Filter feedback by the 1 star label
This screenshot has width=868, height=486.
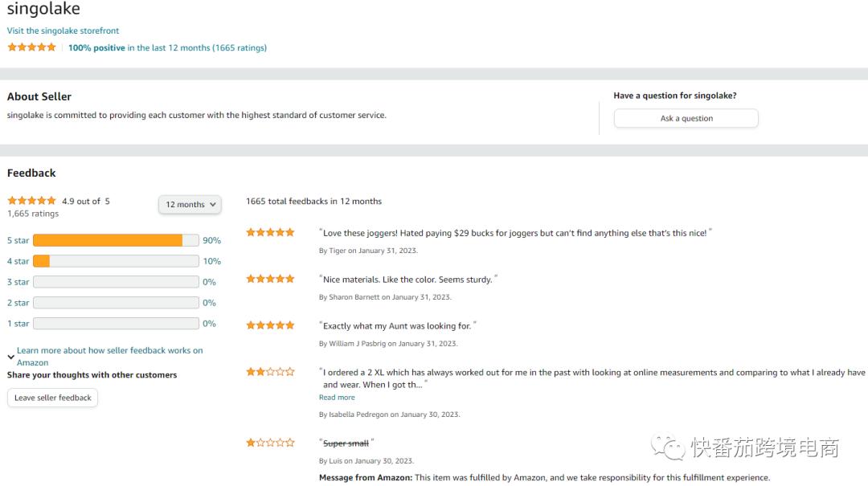point(18,324)
